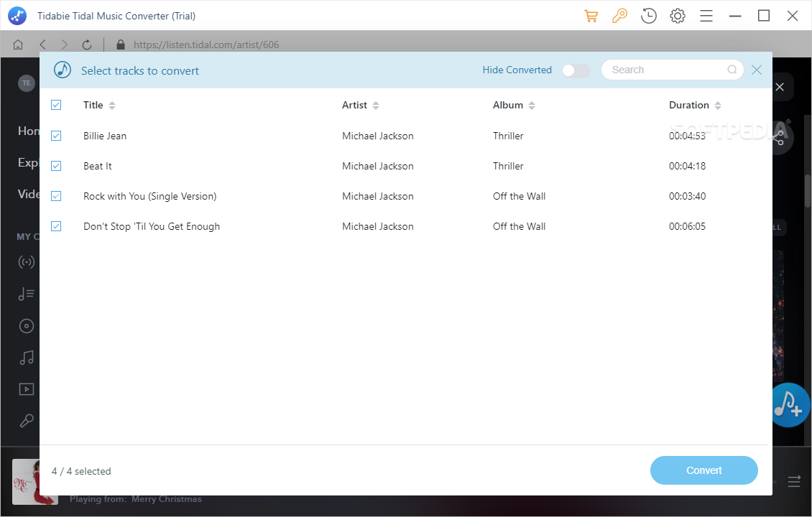Viewport: 812px width, 517px height.
Task: Open the TE profile avatar
Action: [x=27, y=83]
